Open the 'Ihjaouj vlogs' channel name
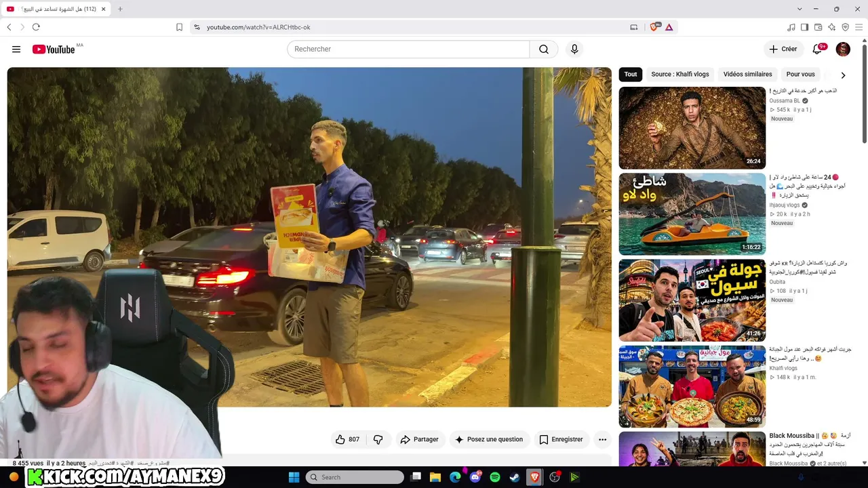The image size is (868, 488). coord(785,205)
